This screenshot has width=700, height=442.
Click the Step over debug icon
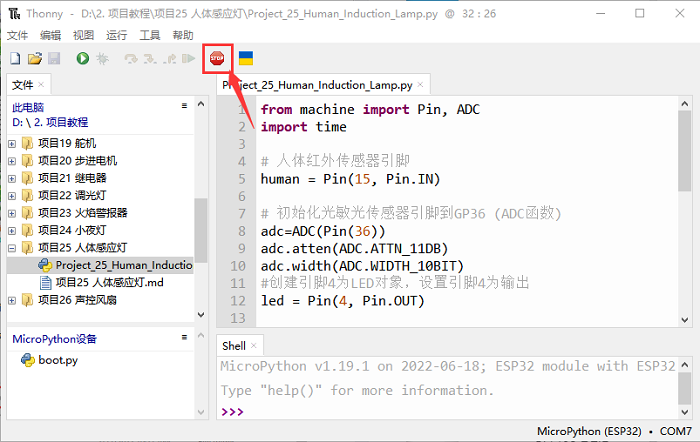point(130,59)
